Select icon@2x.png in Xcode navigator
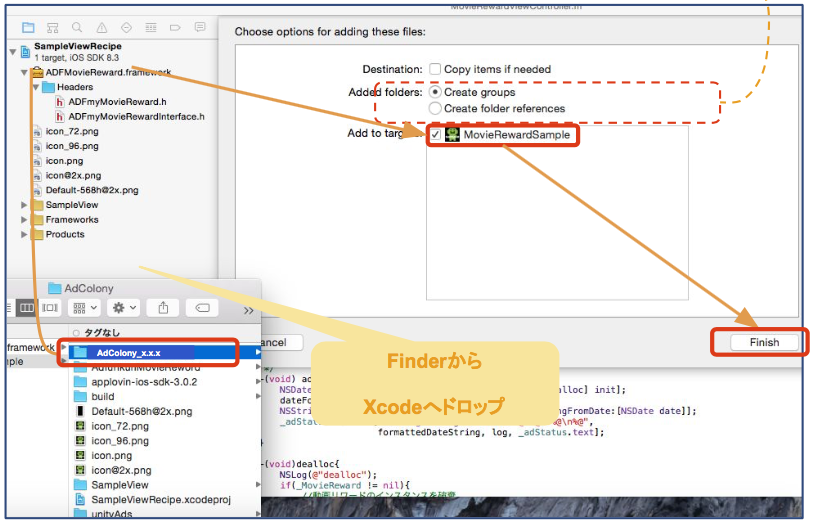 pos(73,176)
